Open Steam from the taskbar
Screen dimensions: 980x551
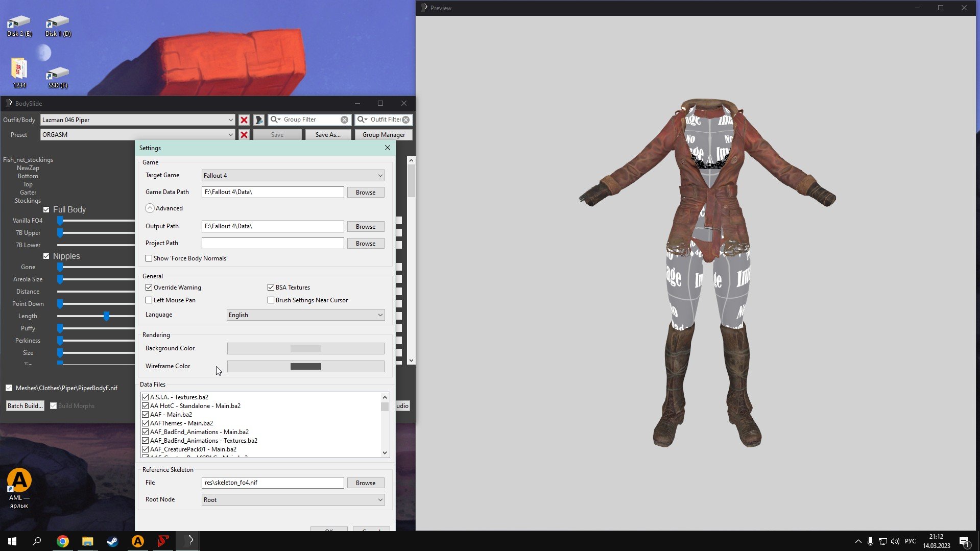pyautogui.click(x=112, y=541)
